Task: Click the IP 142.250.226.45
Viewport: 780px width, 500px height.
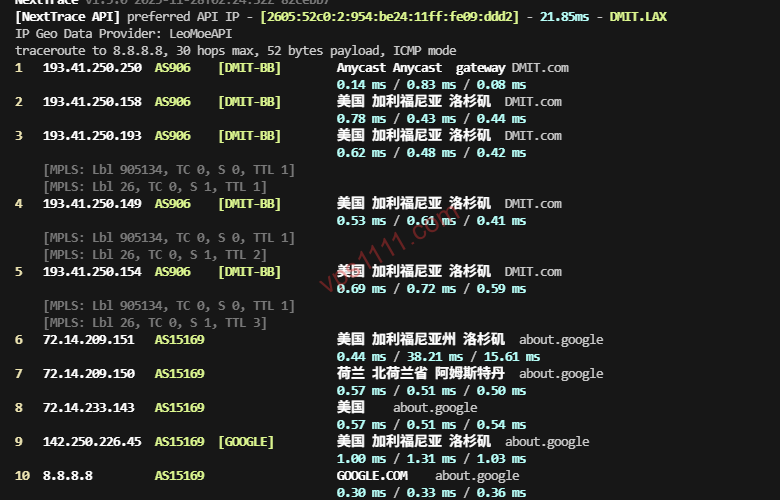Action: pyautogui.click(x=93, y=442)
